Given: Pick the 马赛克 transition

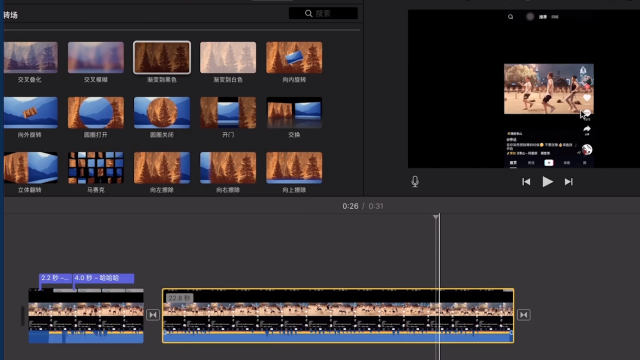Looking at the screenshot, I should point(96,168).
